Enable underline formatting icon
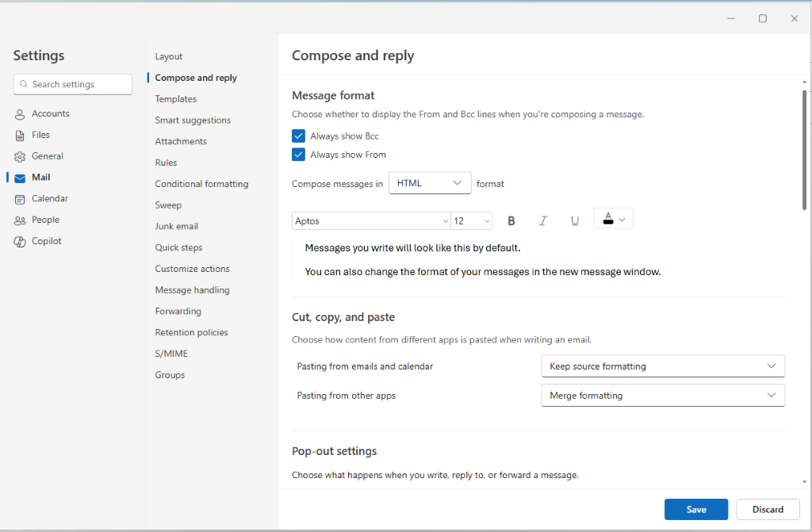The image size is (812, 532). 575,220
